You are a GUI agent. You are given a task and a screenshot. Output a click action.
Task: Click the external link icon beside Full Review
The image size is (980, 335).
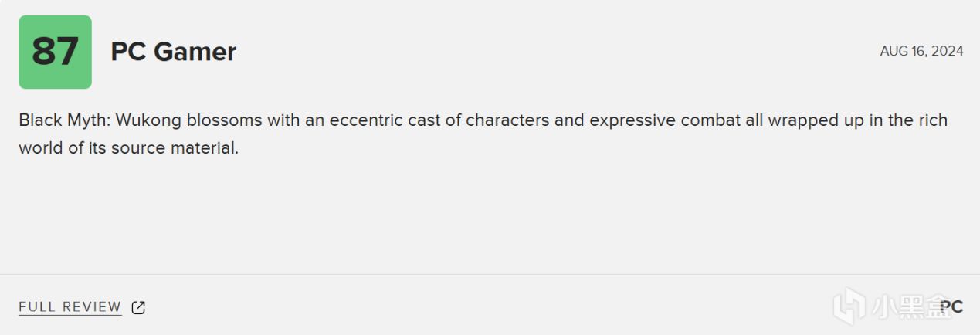coord(138,307)
